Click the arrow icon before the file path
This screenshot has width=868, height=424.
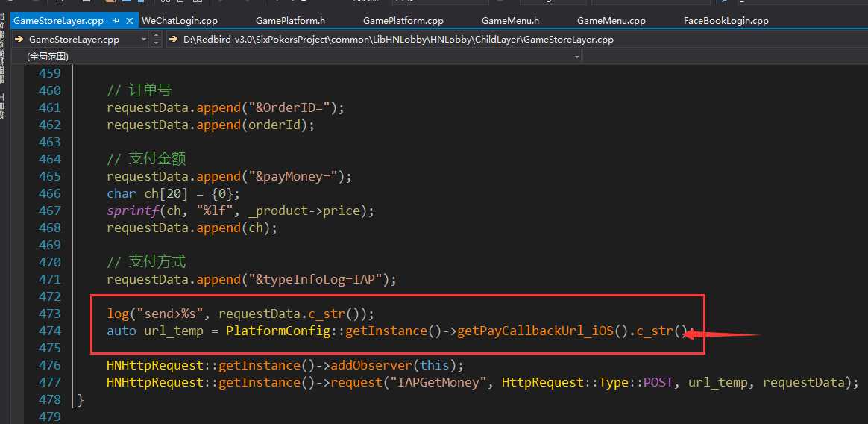point(173,40)
